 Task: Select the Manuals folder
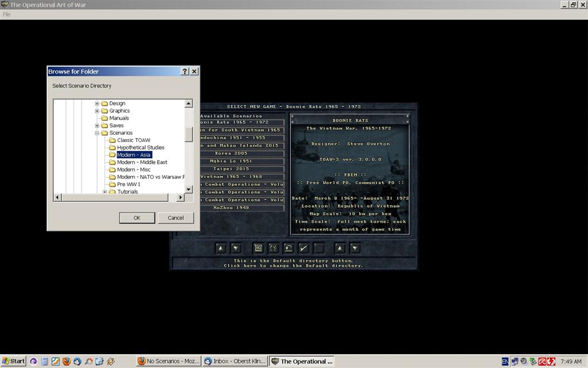click(x=119, y=118)
